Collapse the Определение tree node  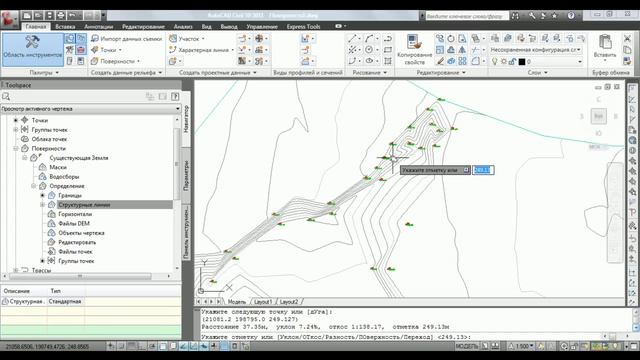(x=33, y=186)
